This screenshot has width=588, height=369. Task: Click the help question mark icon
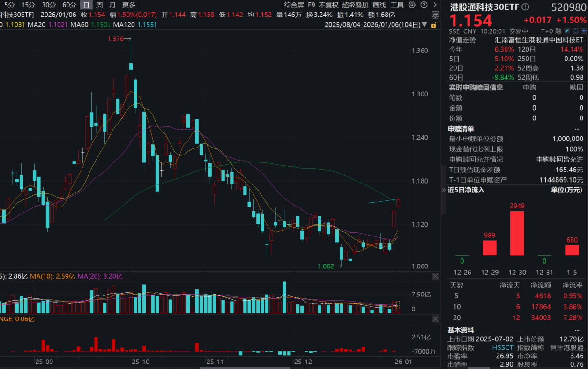tap(424, 5)
